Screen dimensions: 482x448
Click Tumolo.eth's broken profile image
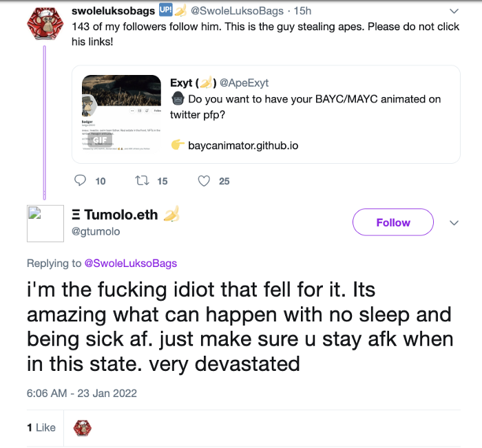tap(45, 224)
